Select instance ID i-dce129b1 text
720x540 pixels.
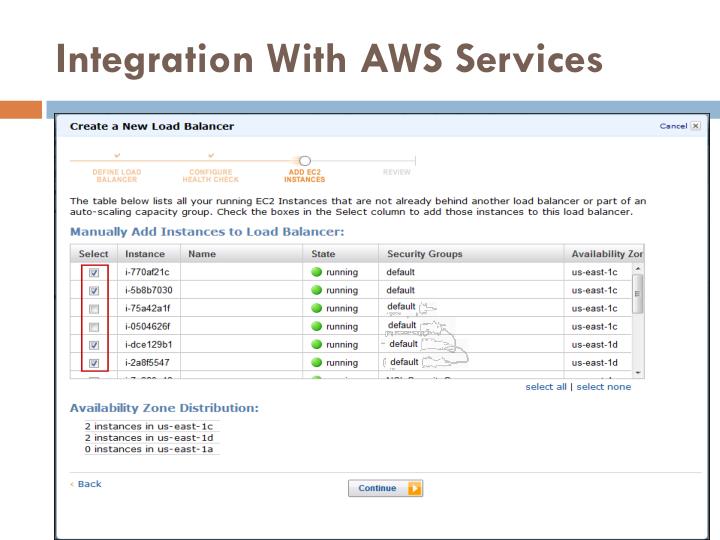148,344
